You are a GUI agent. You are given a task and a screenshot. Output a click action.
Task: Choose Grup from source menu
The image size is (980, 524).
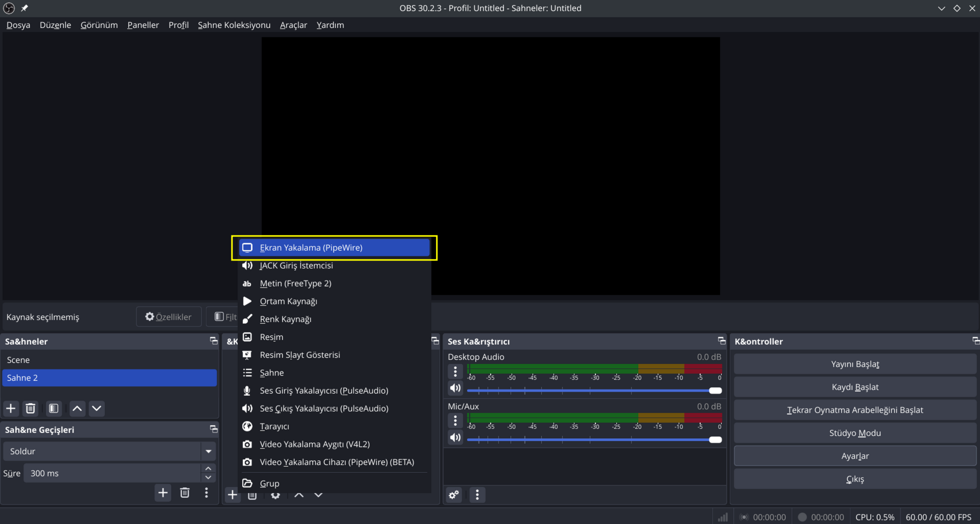(x=334, y=483)
